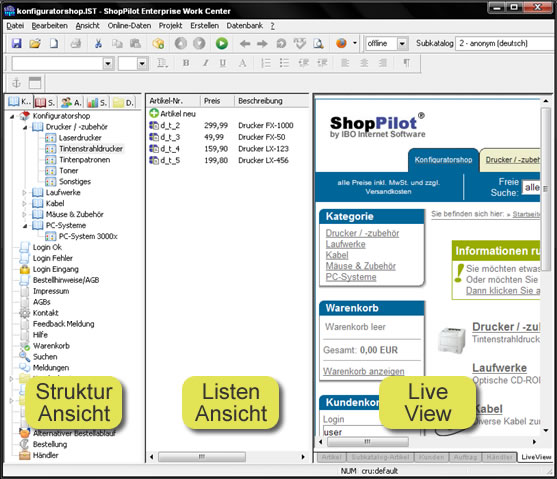
Task: Open the Online-Daten menu
Action: click(x=129, y=26)
